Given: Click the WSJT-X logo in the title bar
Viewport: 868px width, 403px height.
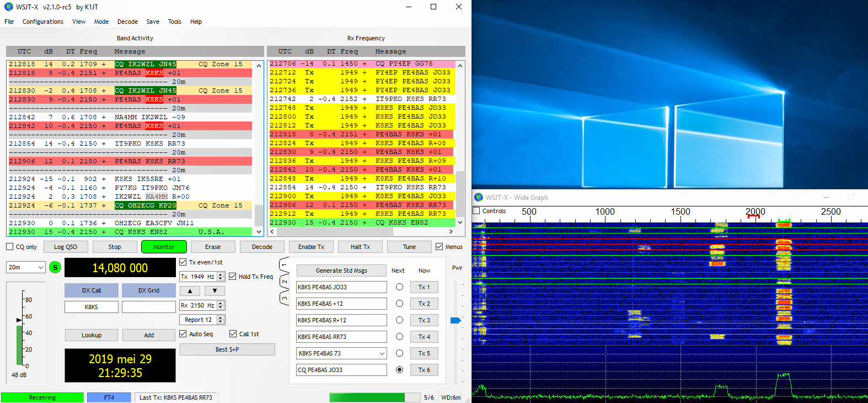Looking at the screenshot, I should coord(8,7).
